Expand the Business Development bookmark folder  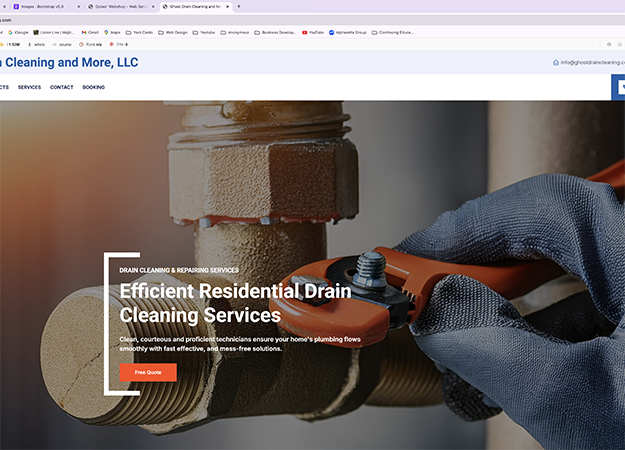tap(275, 32)
